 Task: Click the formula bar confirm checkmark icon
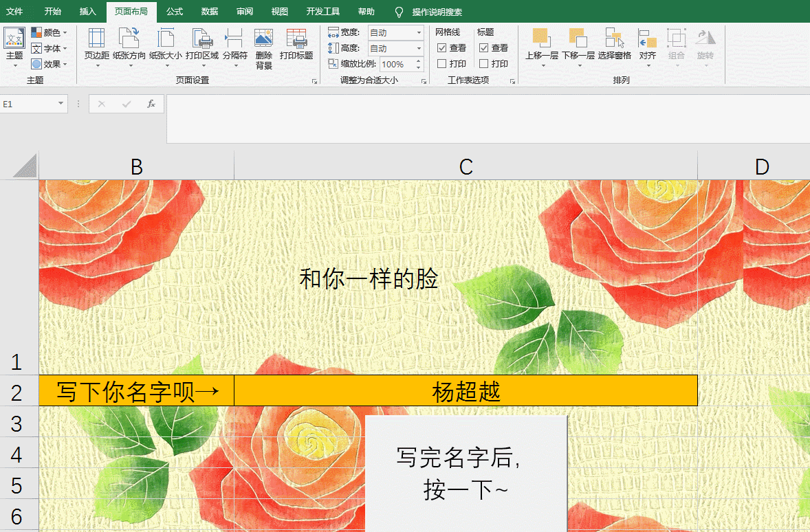click(127, 104)
